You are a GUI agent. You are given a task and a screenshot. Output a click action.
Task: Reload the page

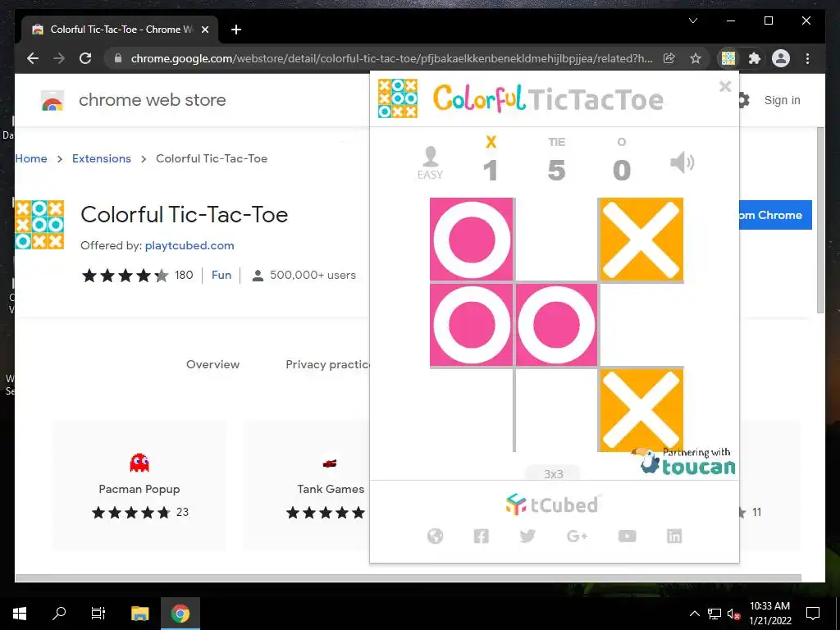coord(85,58)
